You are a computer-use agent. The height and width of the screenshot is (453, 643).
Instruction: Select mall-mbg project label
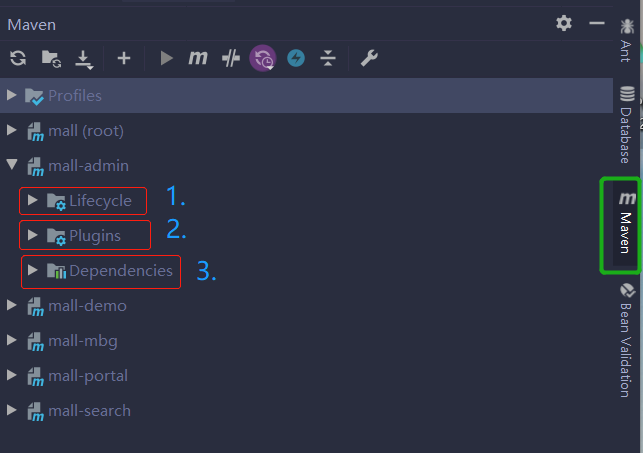pyautogui.click(x=83, y=341)
